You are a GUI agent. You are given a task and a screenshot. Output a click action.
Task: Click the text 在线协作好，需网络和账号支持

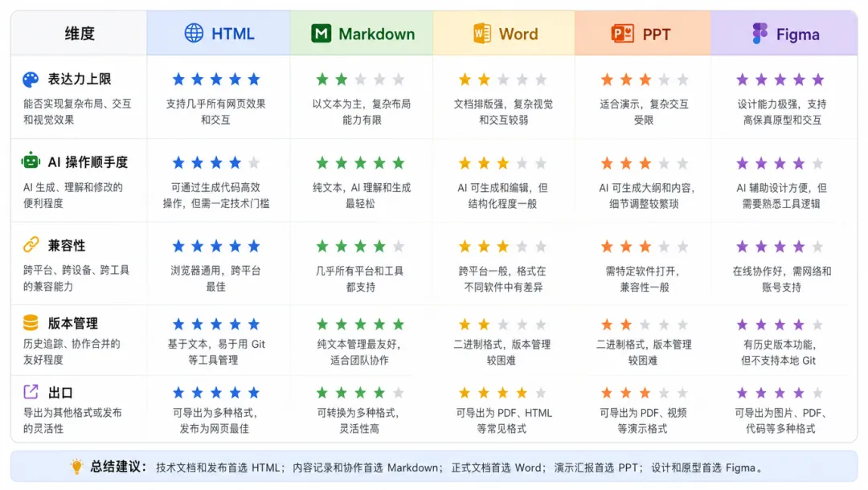782,279
